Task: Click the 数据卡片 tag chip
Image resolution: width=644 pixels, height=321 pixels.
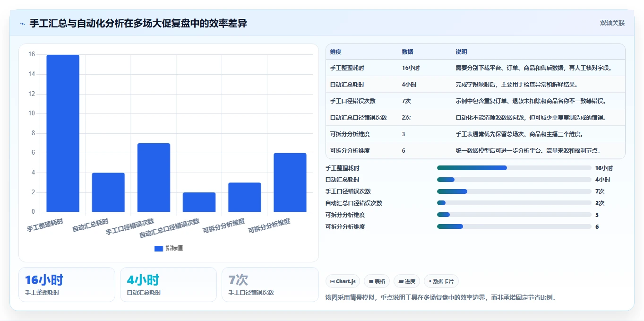Action: [x=441, y=281]
